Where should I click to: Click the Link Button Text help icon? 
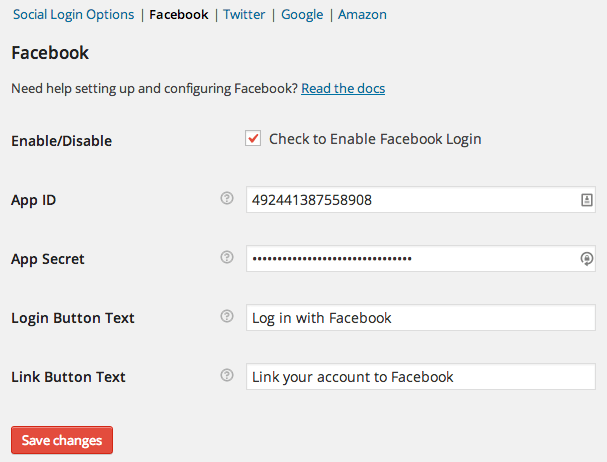pos(226,376)
